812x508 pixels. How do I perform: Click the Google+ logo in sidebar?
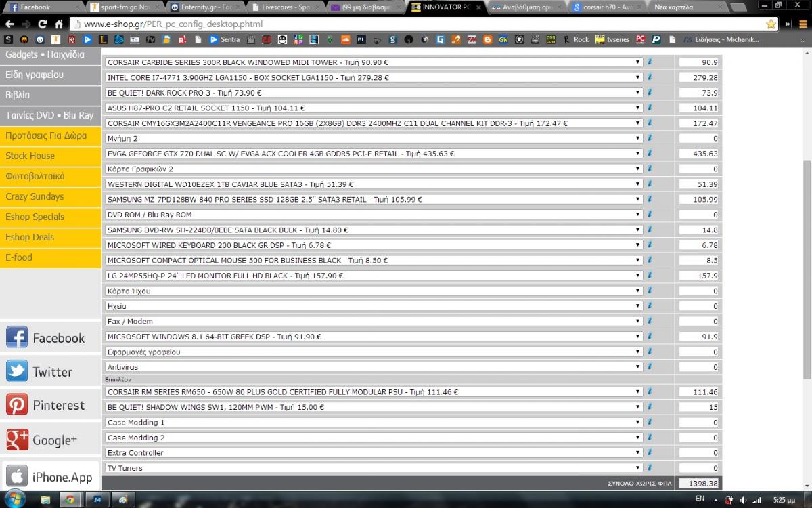pos(17,440)
